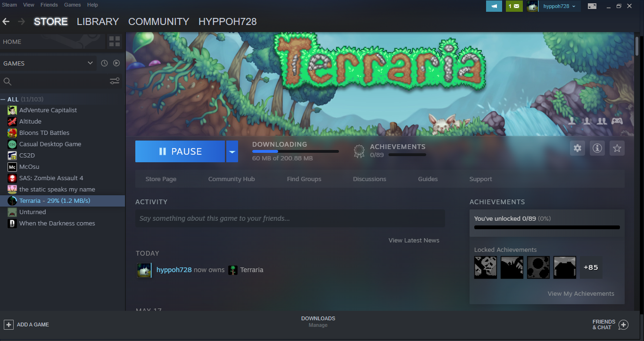Switch to the LIBRARY tab
This screenshot has width=644, height=341.
(98, 22)
